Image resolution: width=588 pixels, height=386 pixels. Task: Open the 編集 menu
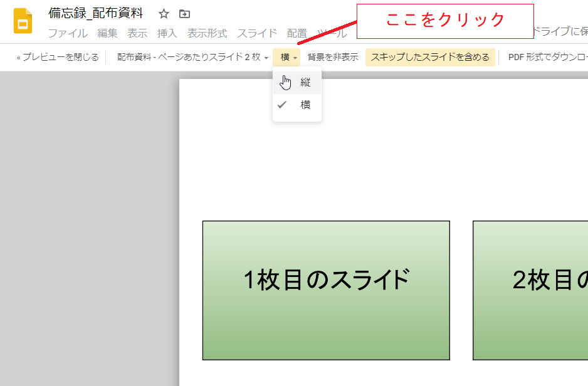click(107, 33)
